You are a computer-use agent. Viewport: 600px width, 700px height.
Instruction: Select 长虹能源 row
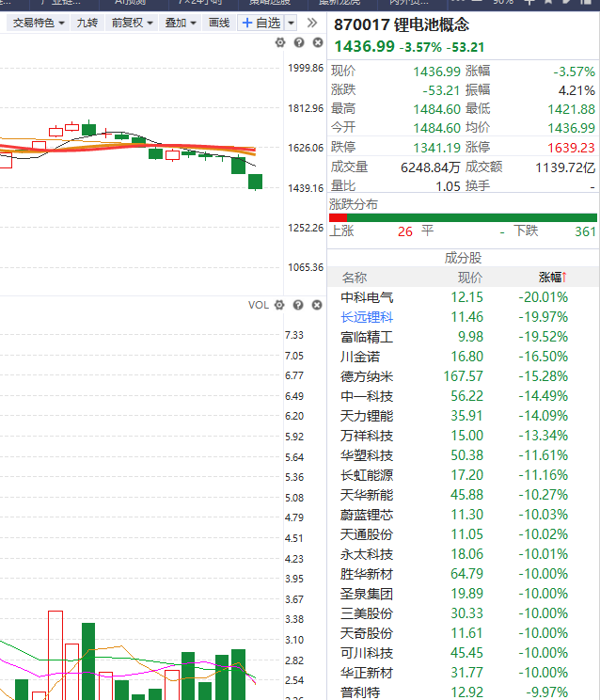click(463, 475)
